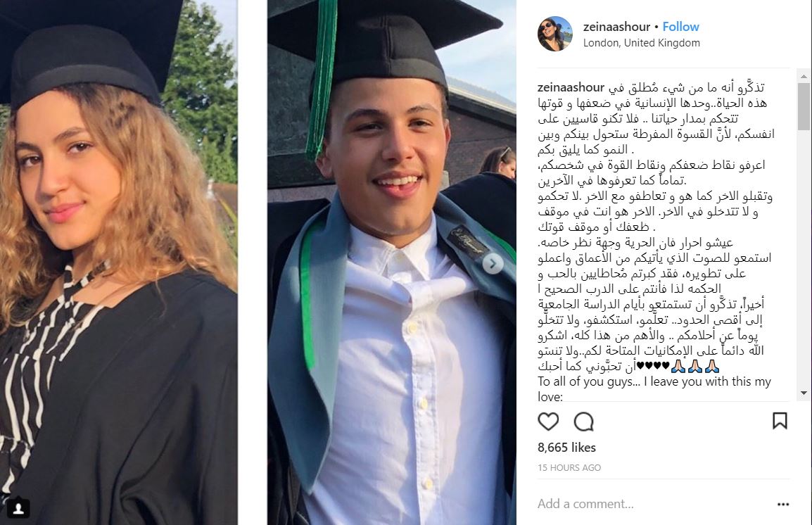Viewport: 812px width, 525px height.
Task: Click the caption's zeinaashour username
Action: pyautogui.click(x=571, y=87)
